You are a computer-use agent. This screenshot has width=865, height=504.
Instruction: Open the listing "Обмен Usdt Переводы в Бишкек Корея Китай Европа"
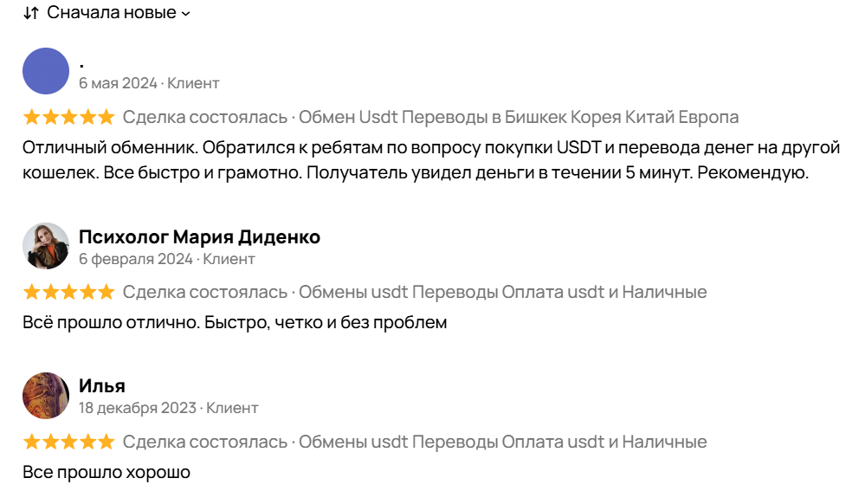(519, 117)
